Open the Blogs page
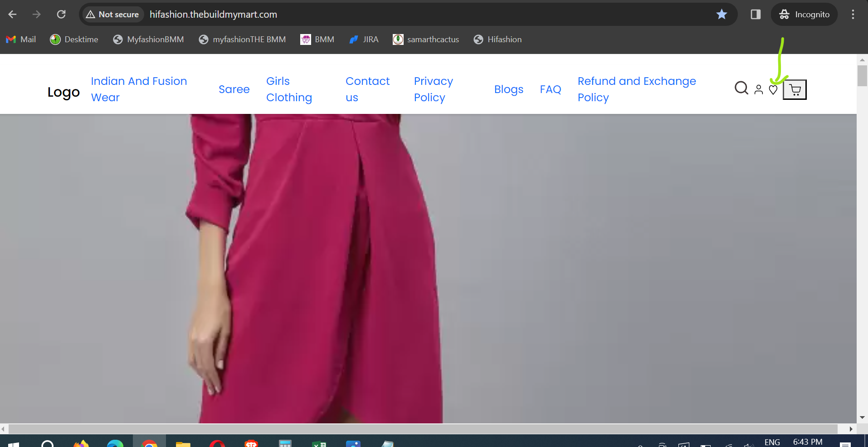 (509, 89)
